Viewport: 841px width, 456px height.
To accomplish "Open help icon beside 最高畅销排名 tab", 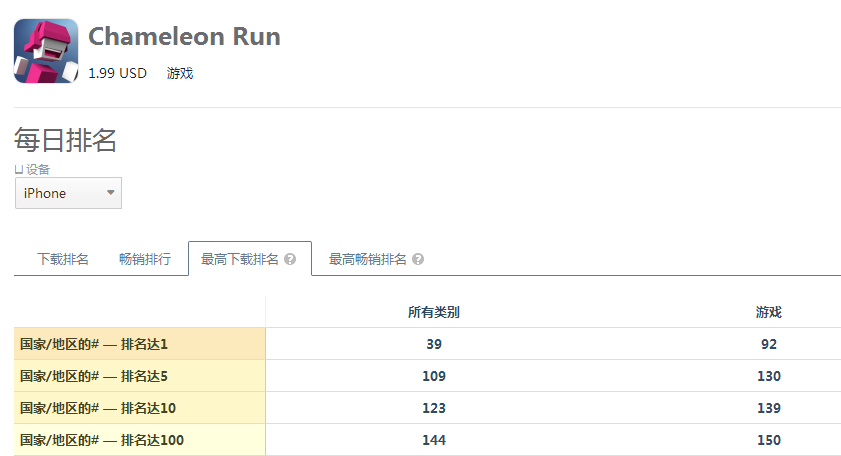I will coord(418,260).
